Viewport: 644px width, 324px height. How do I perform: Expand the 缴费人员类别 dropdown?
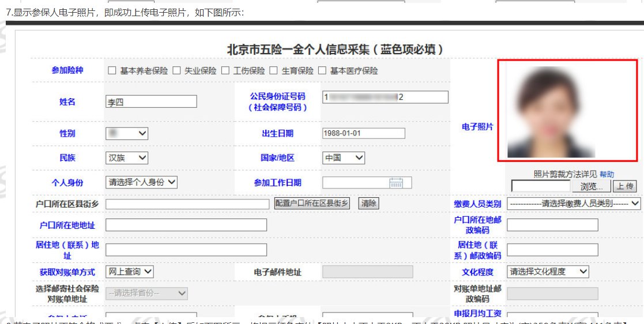[574, 204]
